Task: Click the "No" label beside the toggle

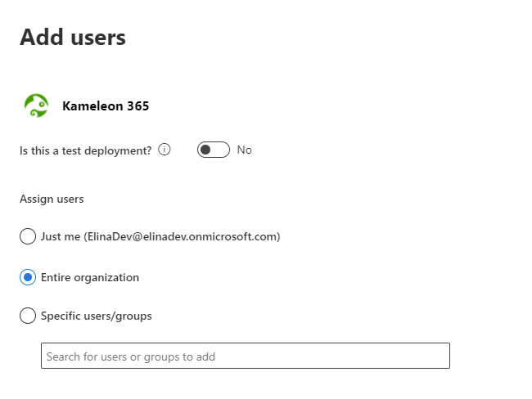Action: pos(244,150)
